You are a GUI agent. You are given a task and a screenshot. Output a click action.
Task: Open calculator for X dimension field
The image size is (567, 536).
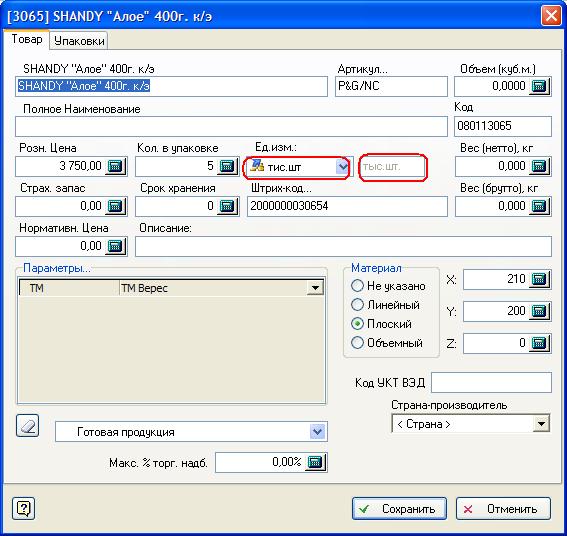[x=539, y=279]
